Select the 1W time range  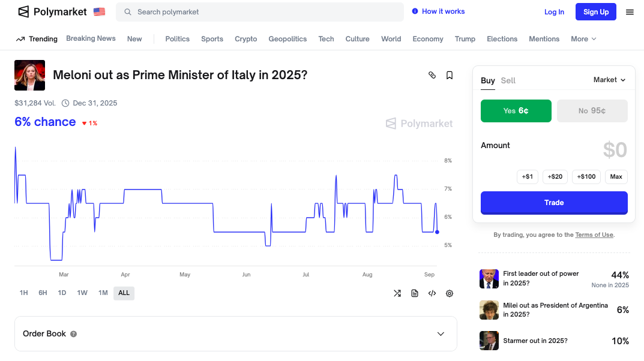tap(82, 293)
